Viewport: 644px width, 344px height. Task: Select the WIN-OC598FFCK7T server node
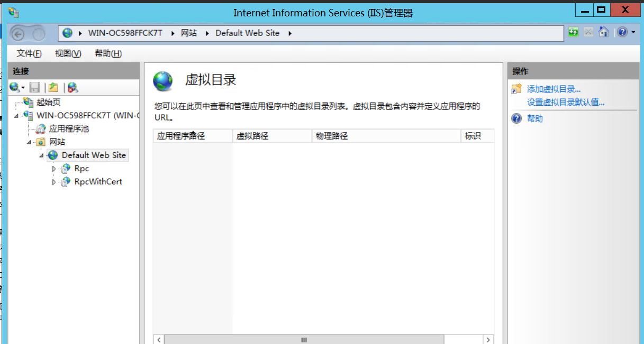click(x=88, y=115)
